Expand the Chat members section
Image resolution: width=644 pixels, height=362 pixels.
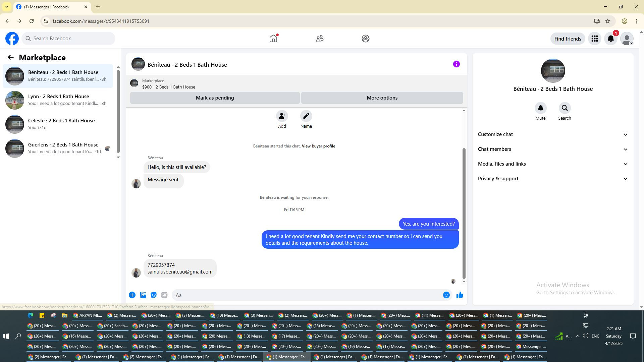pyautogui.click(x=553, y=149)
